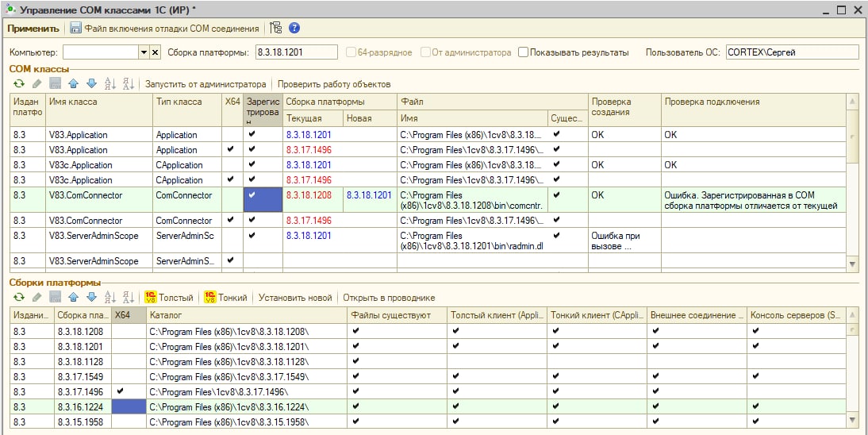Focus the Сборка платформы input field
The image size is (868, 435).
tap(296, 52)
